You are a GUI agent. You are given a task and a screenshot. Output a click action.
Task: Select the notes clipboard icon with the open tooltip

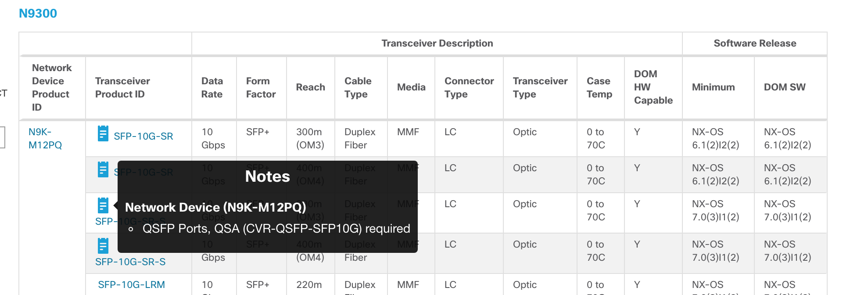click(x=103, y=205)
